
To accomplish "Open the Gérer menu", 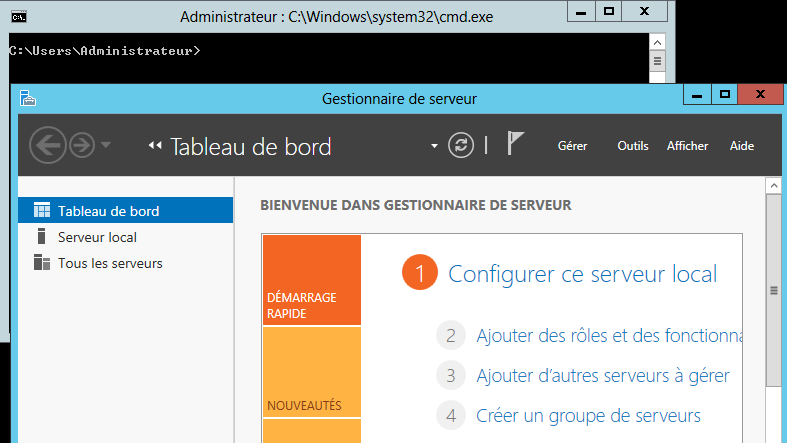I will (x=572, y=146).
